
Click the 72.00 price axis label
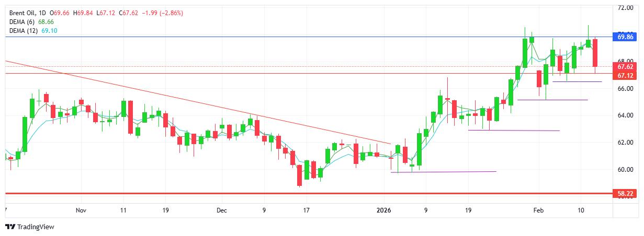(626, 8)
